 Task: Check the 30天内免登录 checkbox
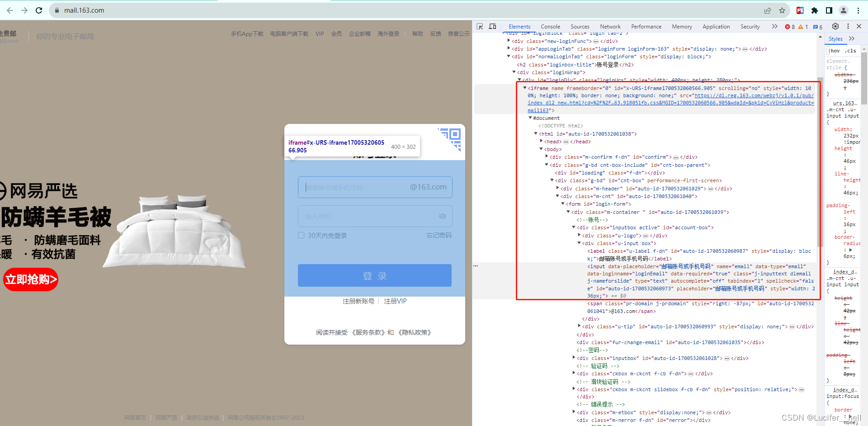pyautogui.click(x=301, y=235)
